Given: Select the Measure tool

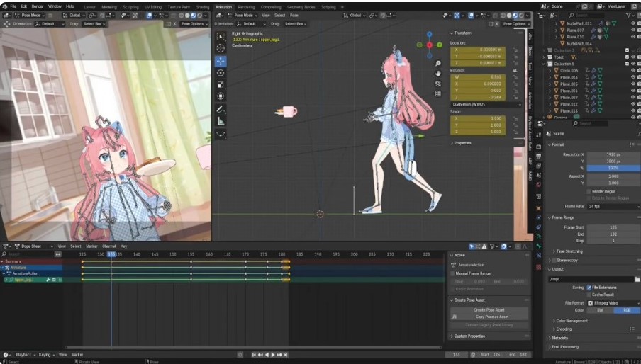Looking at the screenshot, I should (221, 121).
